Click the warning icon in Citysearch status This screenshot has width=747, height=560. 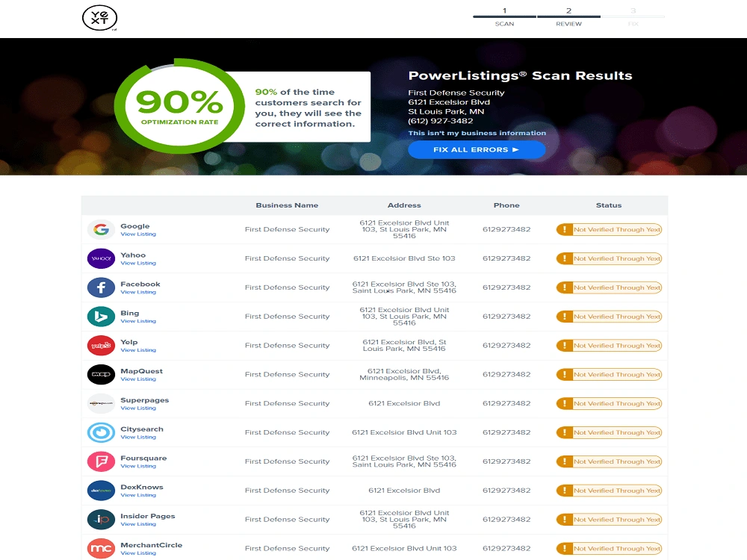565,432
